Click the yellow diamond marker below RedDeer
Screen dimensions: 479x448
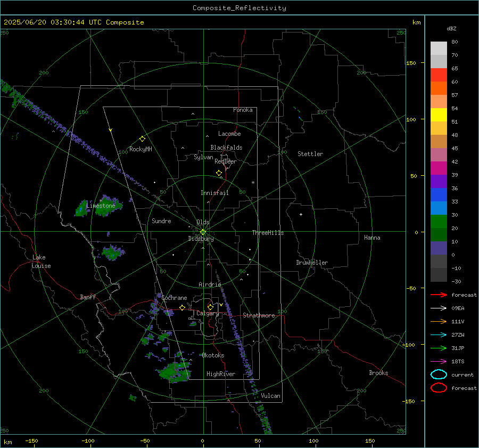219,173
